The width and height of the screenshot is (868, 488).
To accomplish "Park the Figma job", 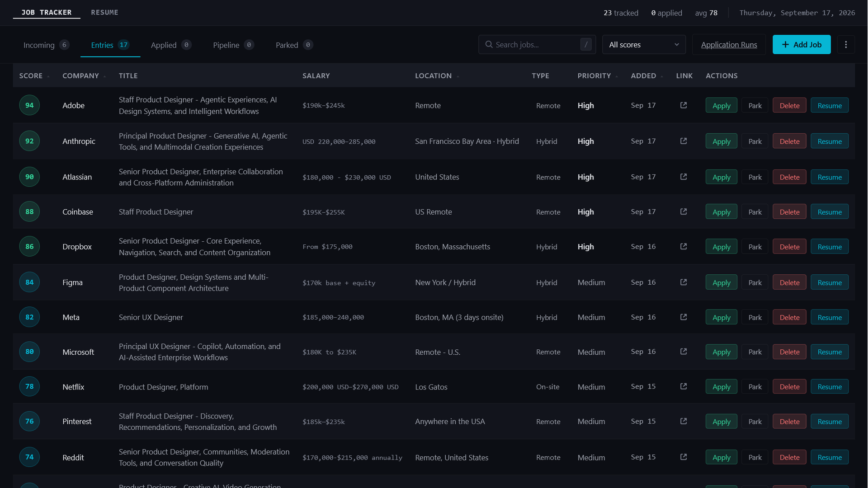I will click(x=755, y=282).
